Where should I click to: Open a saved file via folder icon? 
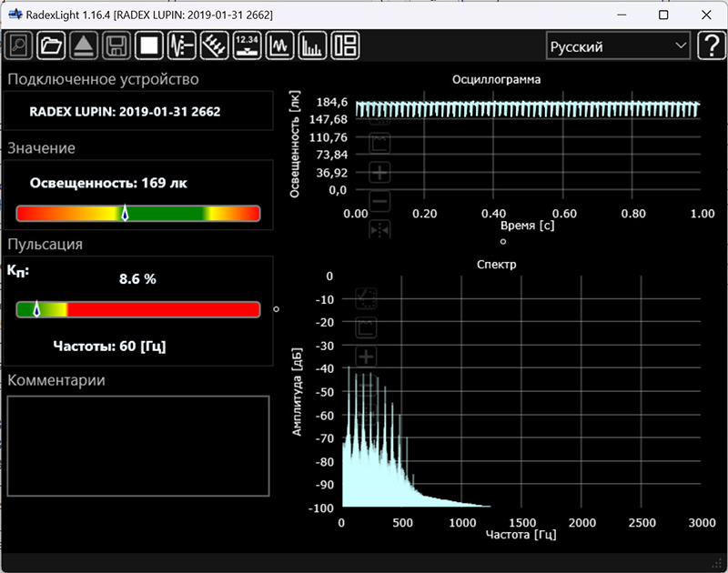[51, 45]
